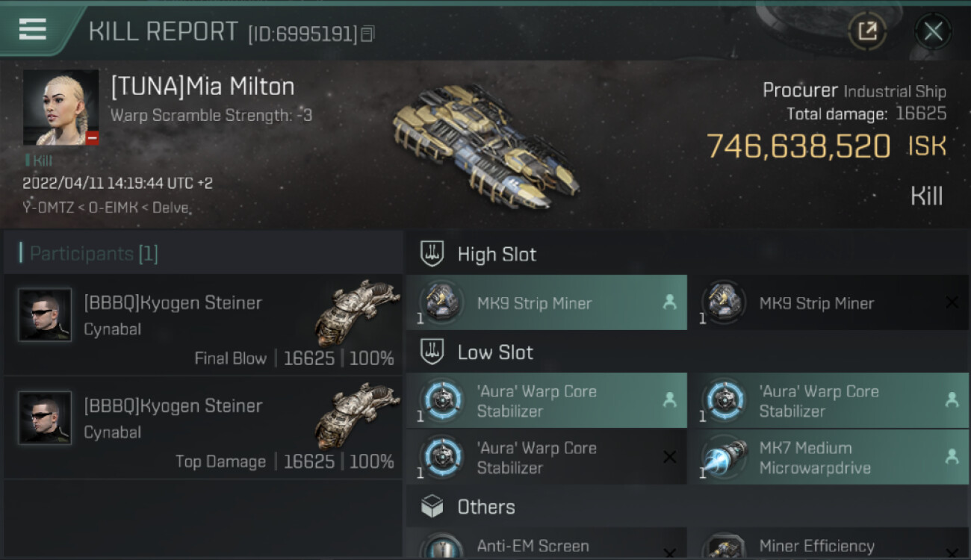Click the MK7 Medium Microwarpdrive module
The image size is (971, 560).
[828, 457]
